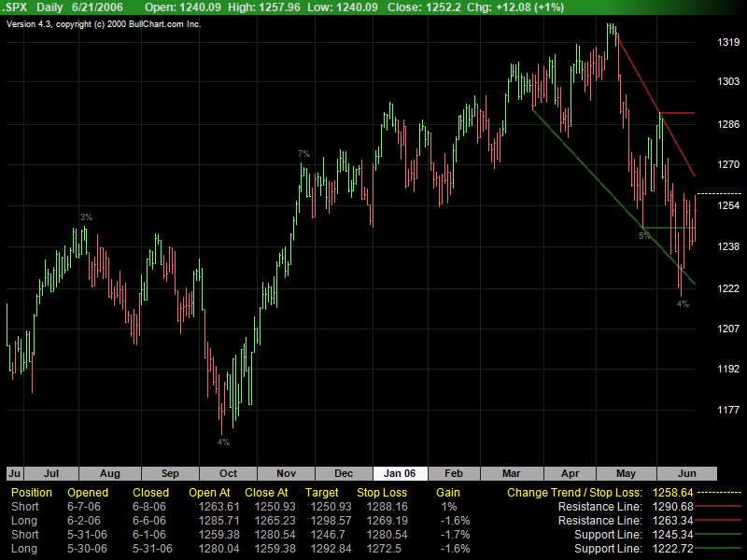Image resolution: width=747 pixels, height=560 pixels.
Task: Click the -1.7% gain value
Action: (455, 535)
